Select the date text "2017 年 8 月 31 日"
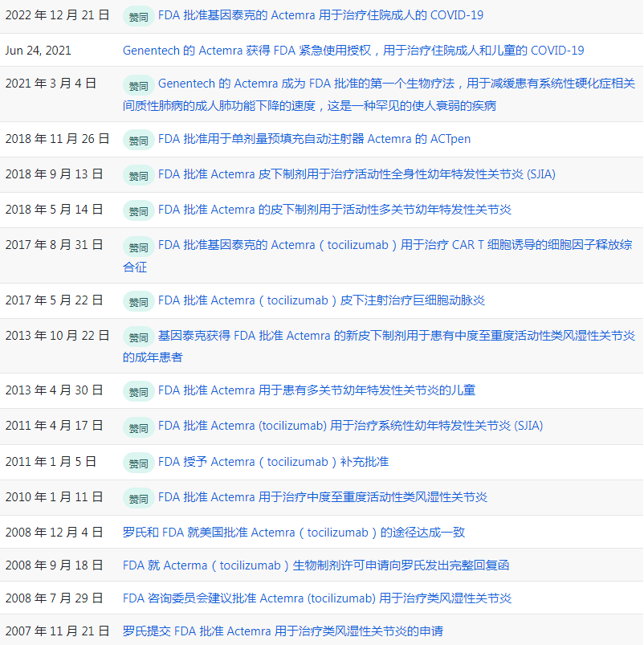644x645 pixels. point(54,245)
